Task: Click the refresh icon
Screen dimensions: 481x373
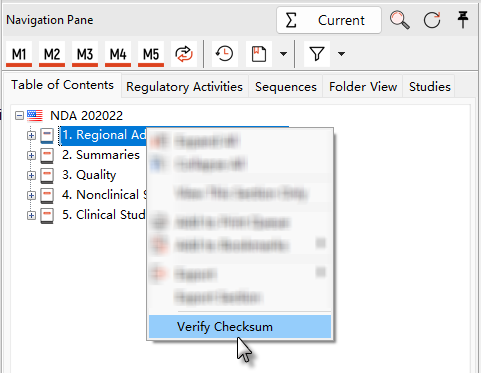Action: pyautogui.click(x=432, y=20)
